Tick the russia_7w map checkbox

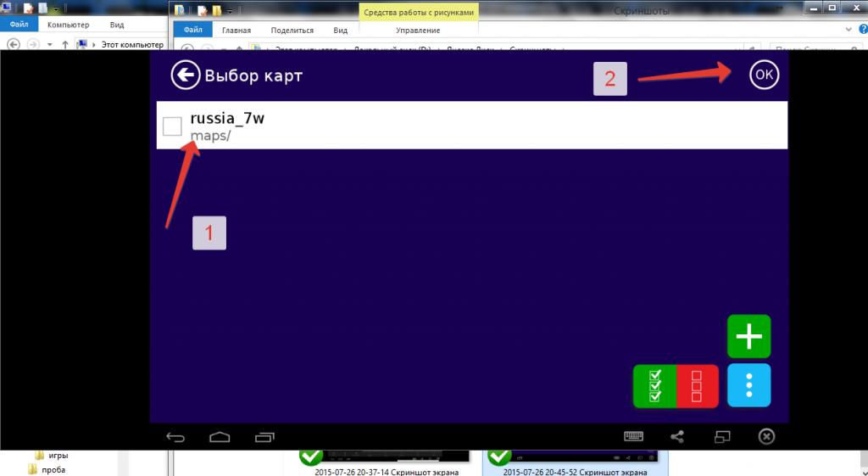[x=172, y=126]
